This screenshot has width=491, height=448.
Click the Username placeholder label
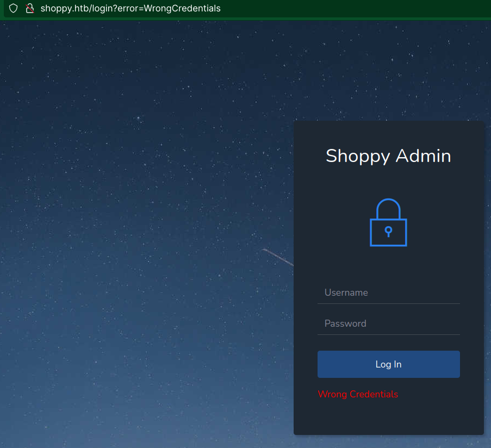[346, 293]
